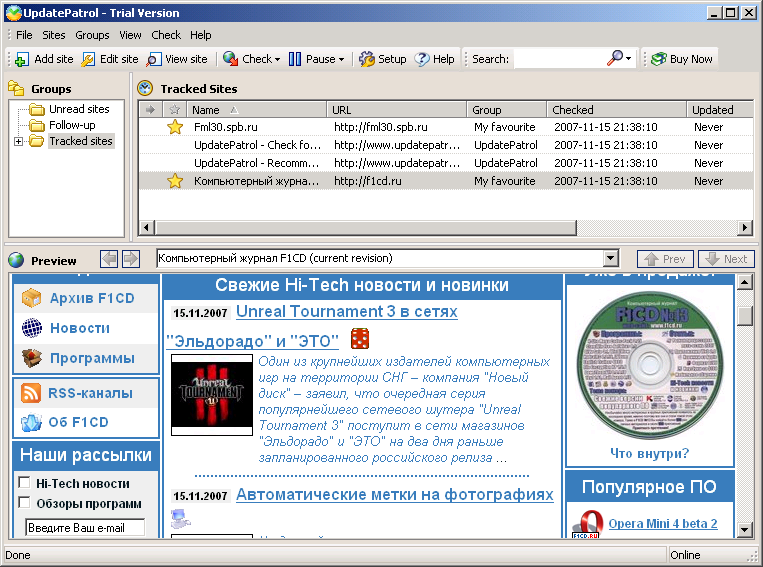
Task: Open the Pause dropdown arrow
Action: pyautogui.click(x=341, y=59)
